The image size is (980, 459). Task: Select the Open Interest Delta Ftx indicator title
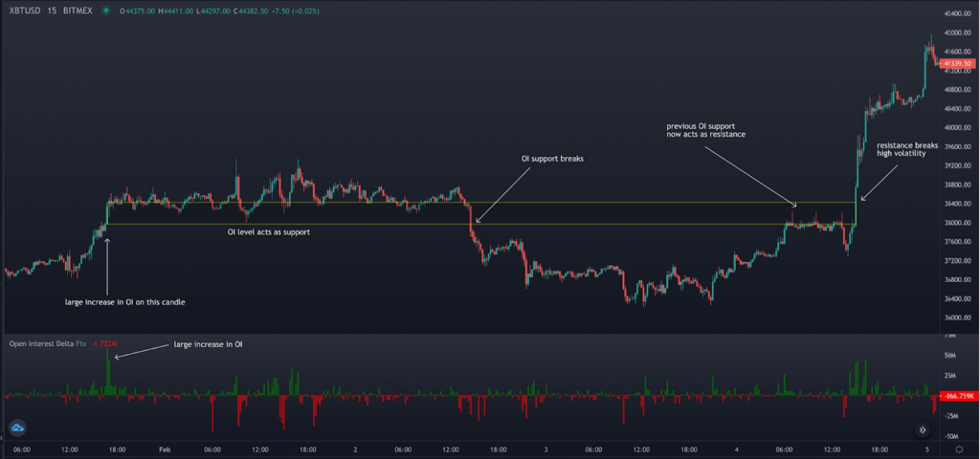[x=48, y=341]
